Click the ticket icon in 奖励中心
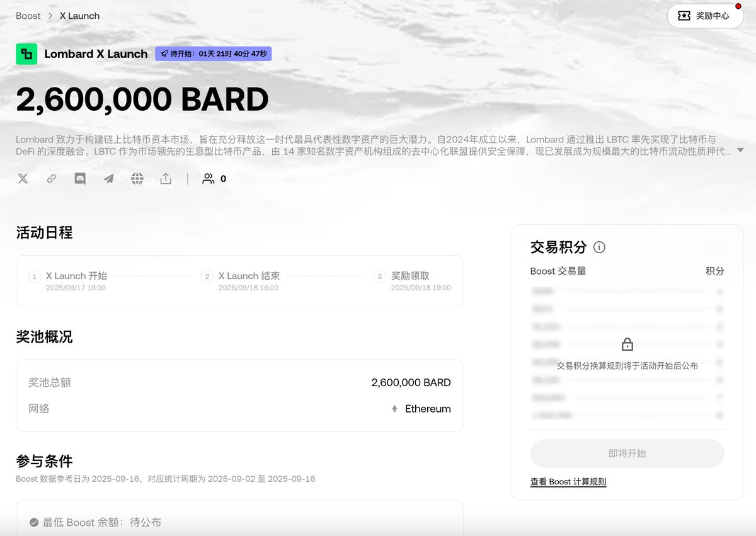Screen dimensions: 756x536 [684, 16]
